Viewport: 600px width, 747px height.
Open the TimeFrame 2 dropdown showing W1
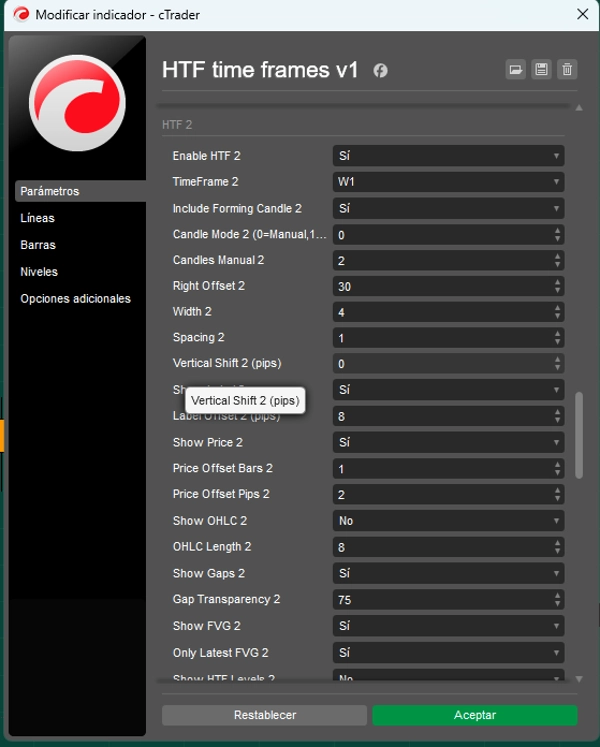(x=448, y=182)
